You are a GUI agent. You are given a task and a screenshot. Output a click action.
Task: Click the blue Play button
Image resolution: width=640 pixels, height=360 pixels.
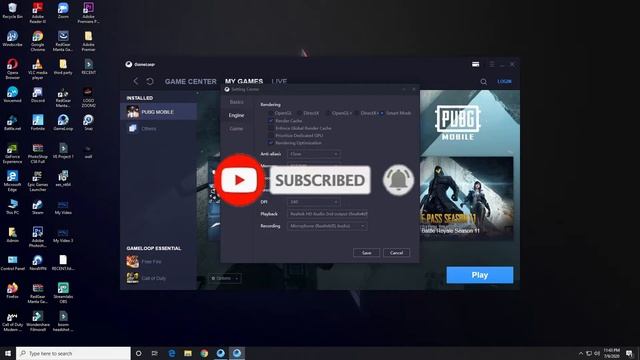(x=480, y=275)
